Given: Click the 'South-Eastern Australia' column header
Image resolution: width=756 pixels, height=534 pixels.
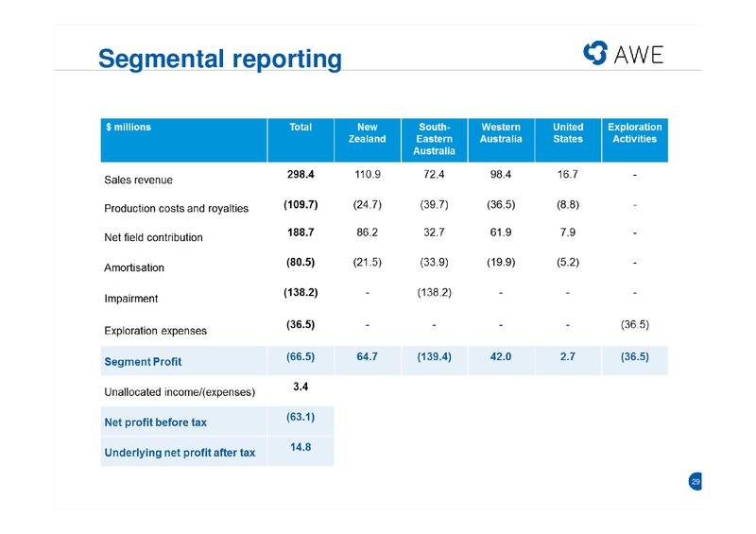Looking at the screenshot, I should [434, 140].
